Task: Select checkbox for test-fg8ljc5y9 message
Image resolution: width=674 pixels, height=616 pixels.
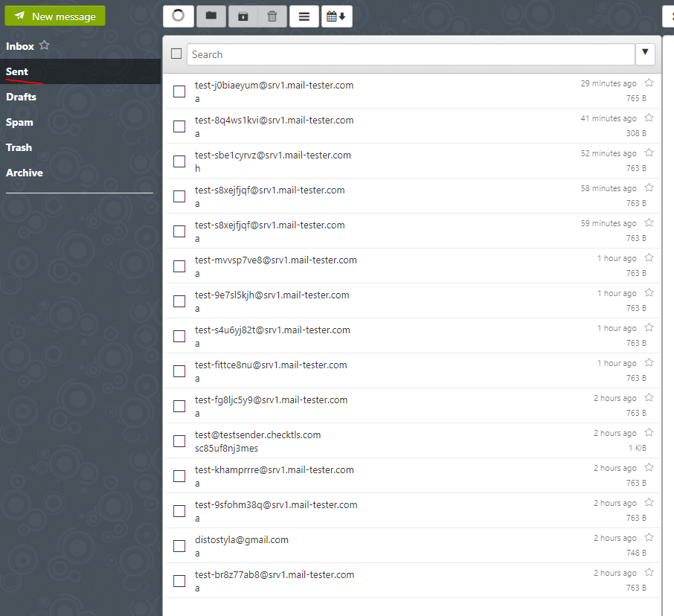Action: coord(179,406)
